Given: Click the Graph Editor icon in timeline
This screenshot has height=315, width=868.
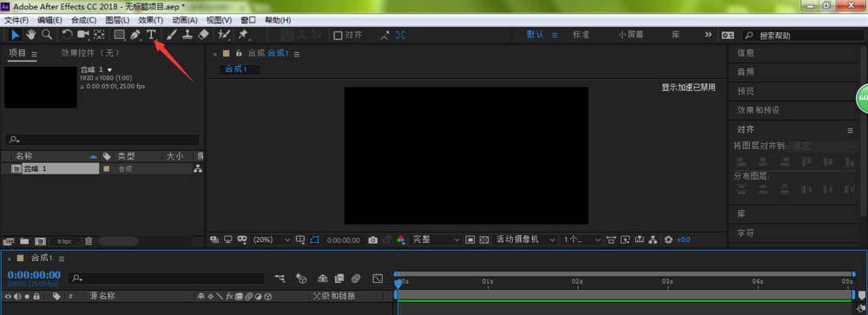Looking at the screenshot, I should pyautogui.click(x=378, y=278).
